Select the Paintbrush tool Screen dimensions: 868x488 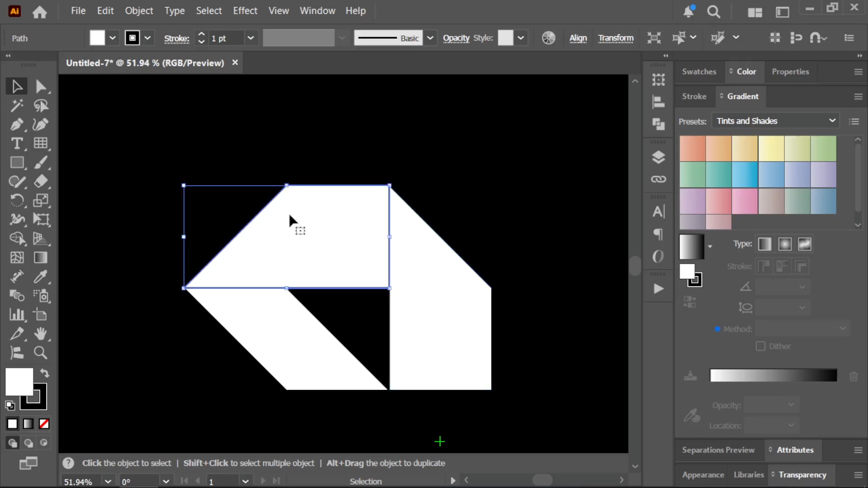click(41, 163)
